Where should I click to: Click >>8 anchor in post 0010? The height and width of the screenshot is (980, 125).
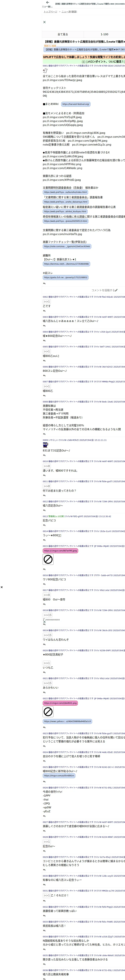[47, 466]
